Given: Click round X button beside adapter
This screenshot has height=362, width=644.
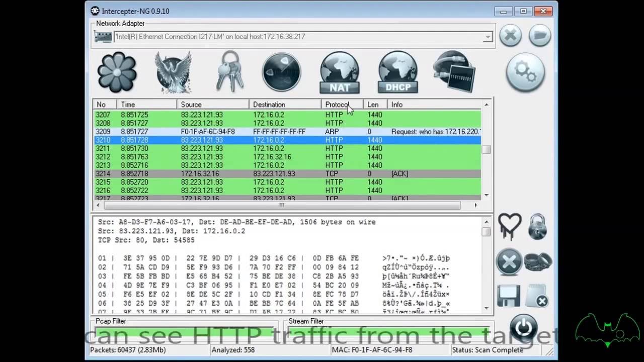Looking at the screenshot, I should [x=510, y=36].
